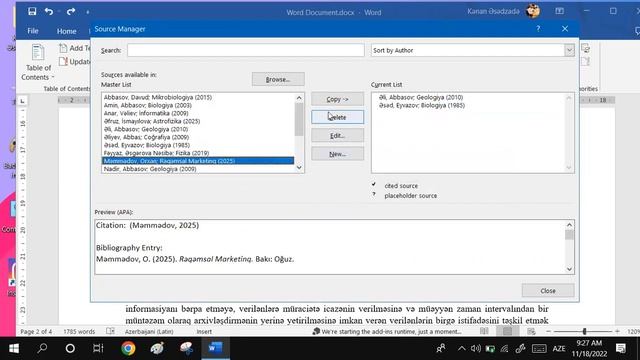Switch to Web Layout view icon
This screenshot has width=640, height=360.
[x=531, y=331]
